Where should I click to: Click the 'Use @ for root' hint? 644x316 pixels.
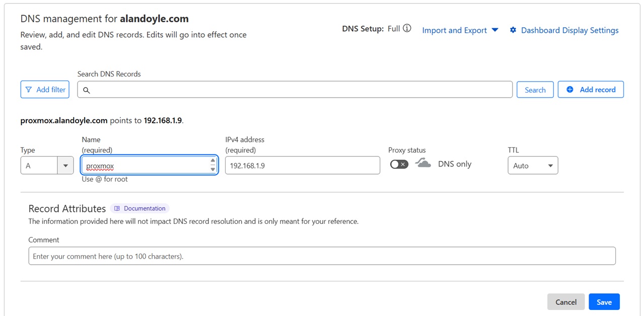coord(105,179)
